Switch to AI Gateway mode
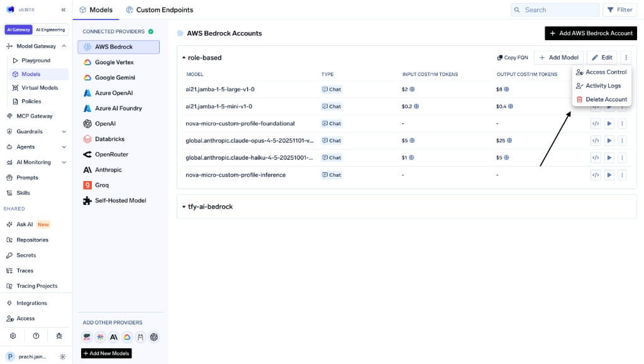 (x=18, y=30)
